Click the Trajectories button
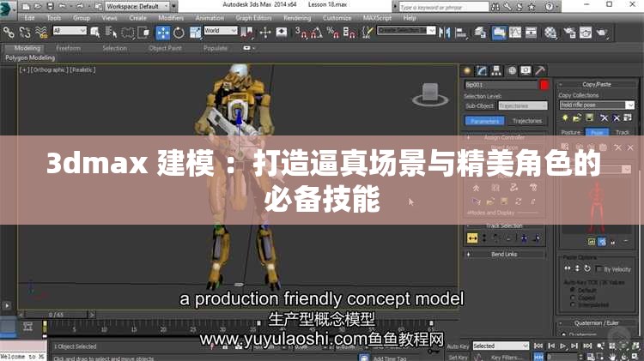644x361 pixels. tap(527, 121)
